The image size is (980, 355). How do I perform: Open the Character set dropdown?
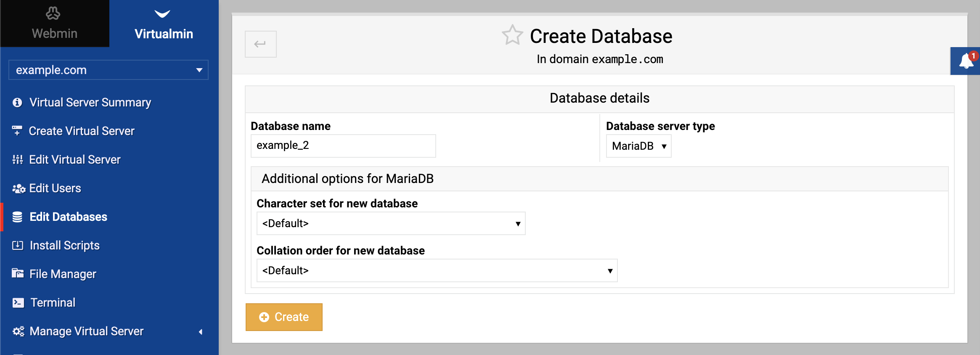[x=391, y=223]
